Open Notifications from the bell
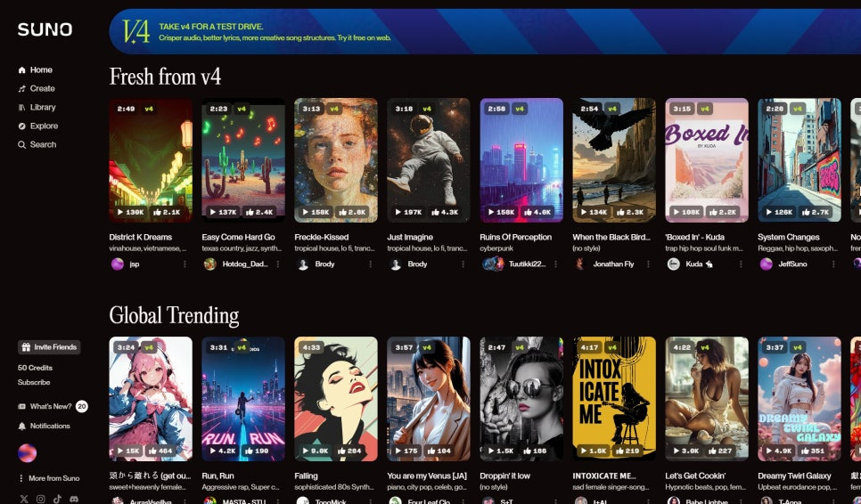Viewport: 861px width, 504px height. (x=44, y=426)
